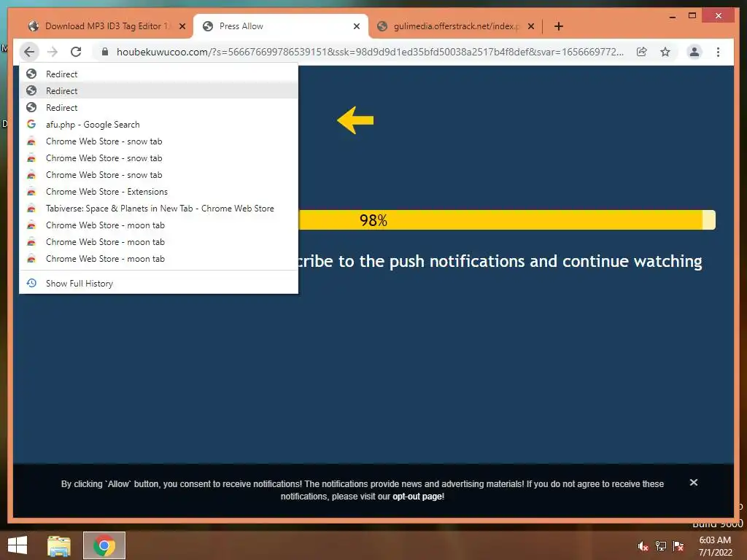Open the Chrome profile avatar
This screenshot has height=560, width=747.
pyautogui.click(x=694, y=52)
